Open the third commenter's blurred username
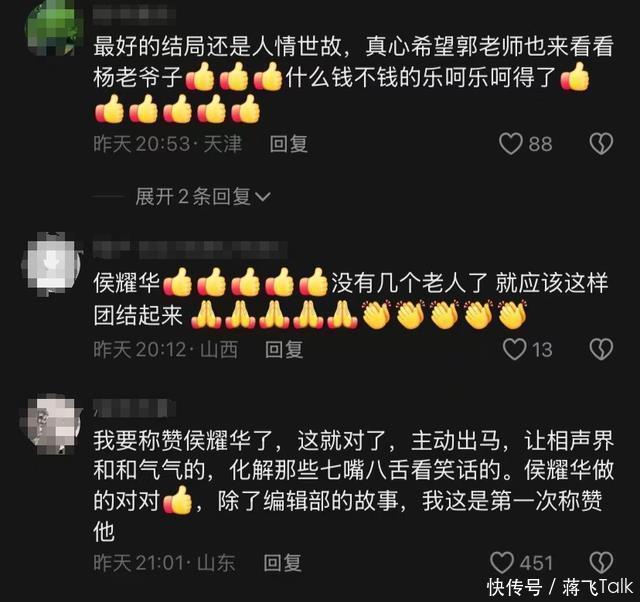The width and height of the screenshot is (640, 602). tap(134, 408)
